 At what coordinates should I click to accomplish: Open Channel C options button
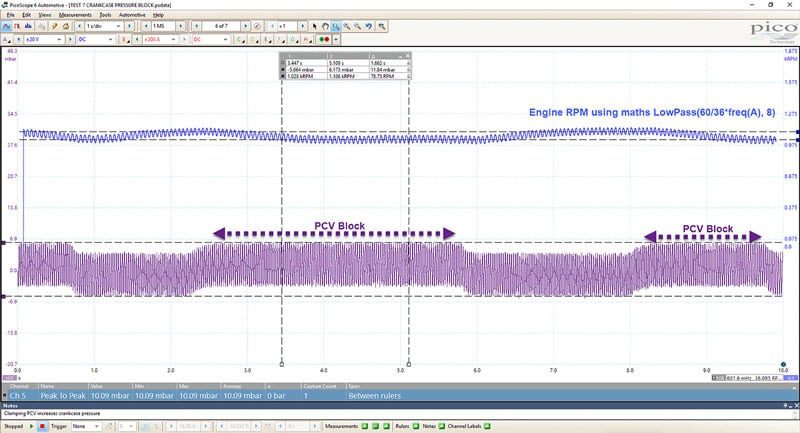pos(240,39)
